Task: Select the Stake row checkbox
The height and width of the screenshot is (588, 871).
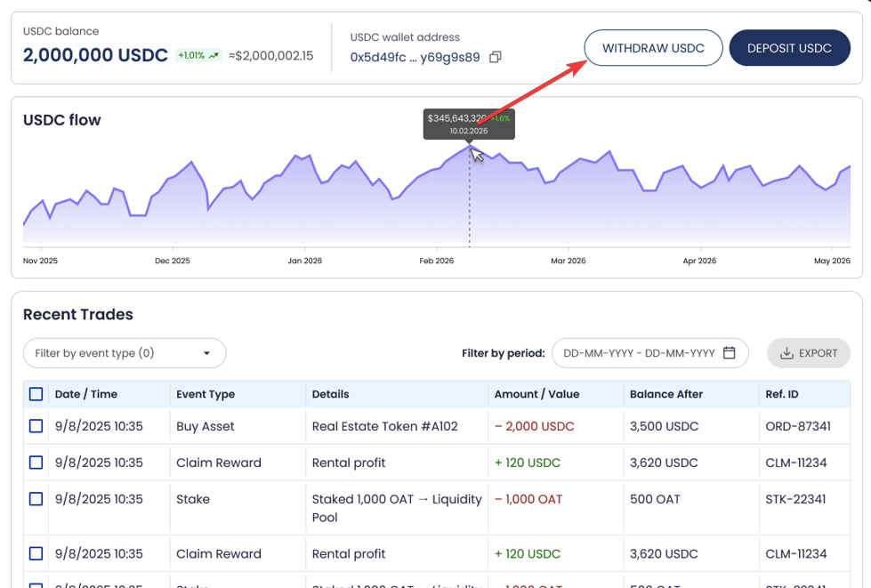Action: coord(36,499)
